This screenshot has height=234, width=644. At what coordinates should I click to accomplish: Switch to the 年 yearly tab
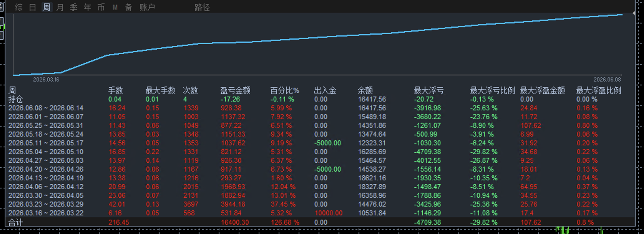87,7
